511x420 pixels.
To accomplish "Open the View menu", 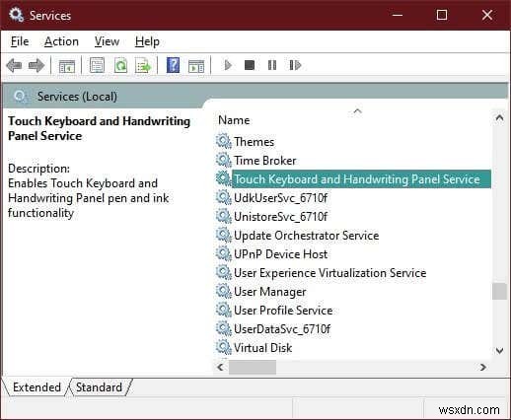I will click(x=107, y=41).
